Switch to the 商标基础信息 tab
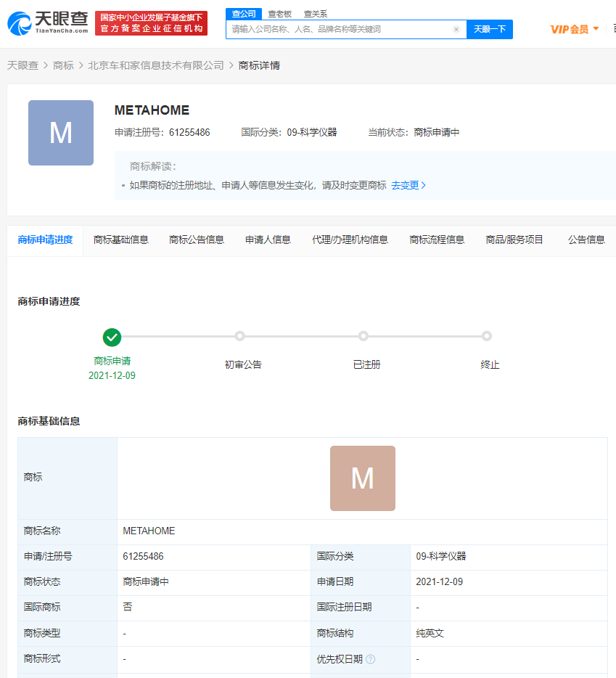Viewport: 616px width, 678px height. [121, 240]
